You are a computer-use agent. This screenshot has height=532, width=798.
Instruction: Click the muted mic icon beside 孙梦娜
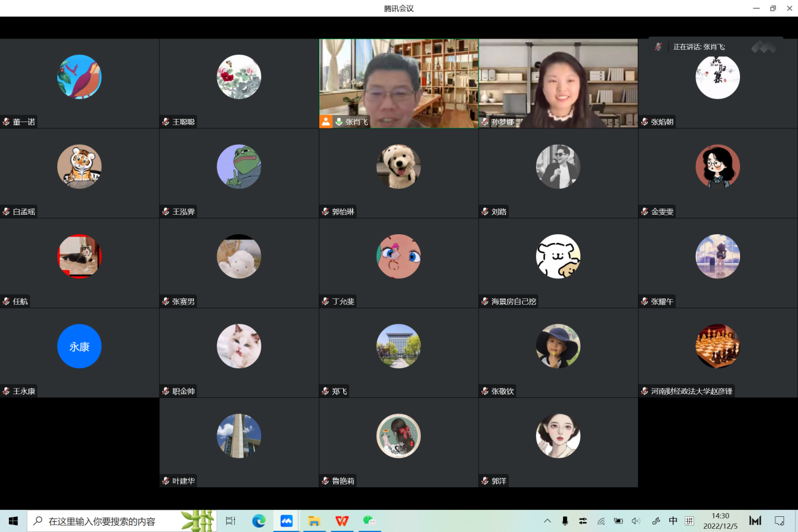pyautogui.click(x=485, y=122)
